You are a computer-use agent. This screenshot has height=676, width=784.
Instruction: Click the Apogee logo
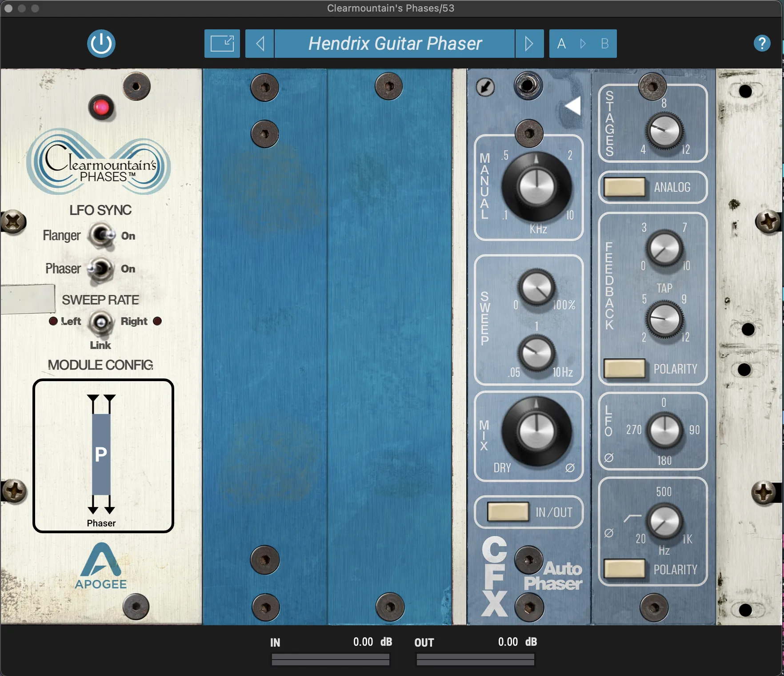tap(101, 566)
